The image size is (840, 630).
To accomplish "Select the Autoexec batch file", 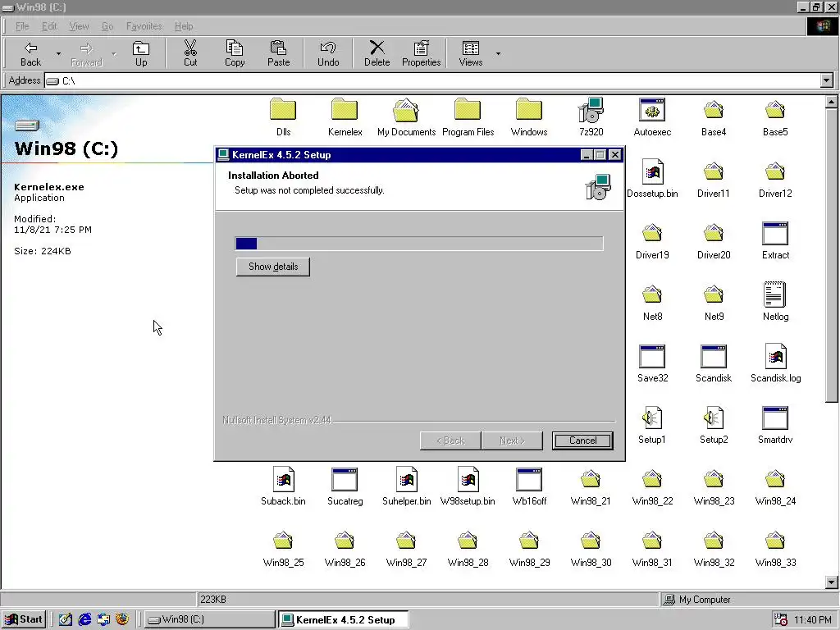I will pos(652,117).
